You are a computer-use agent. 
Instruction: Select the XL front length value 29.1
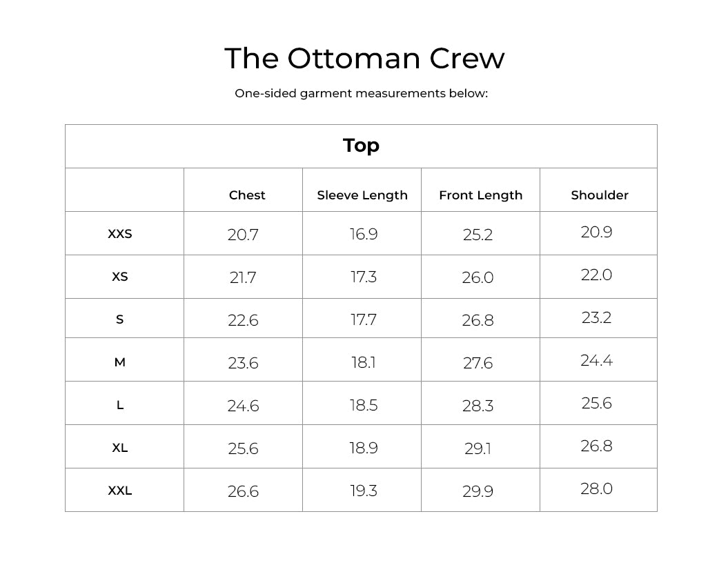pyautogui.click(x=478, y=449)
